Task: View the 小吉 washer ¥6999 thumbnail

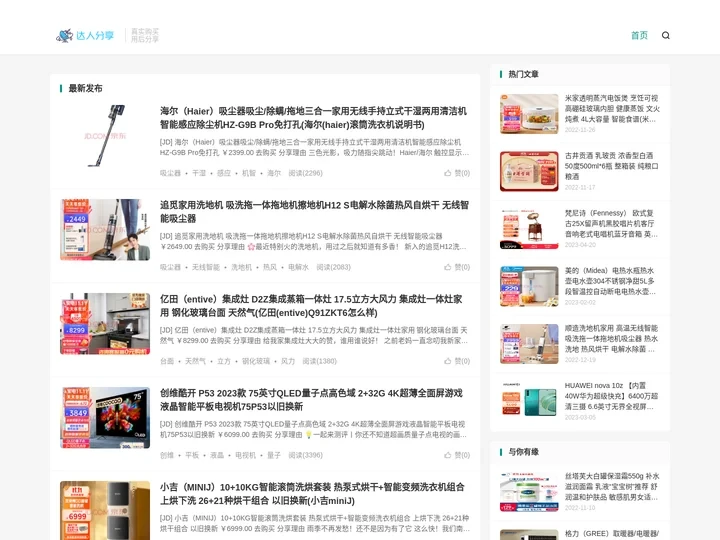Action: [105, 511]
